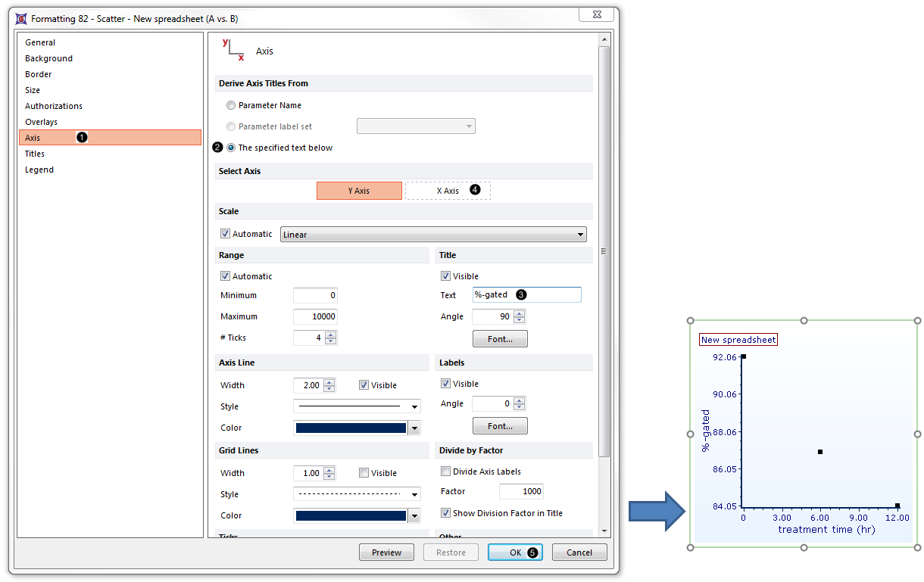Click the Axis icon in the panel header
Image resolution: width=924 pixels, height=582 pixels.
pyautogui.click(x=233, y=50)
